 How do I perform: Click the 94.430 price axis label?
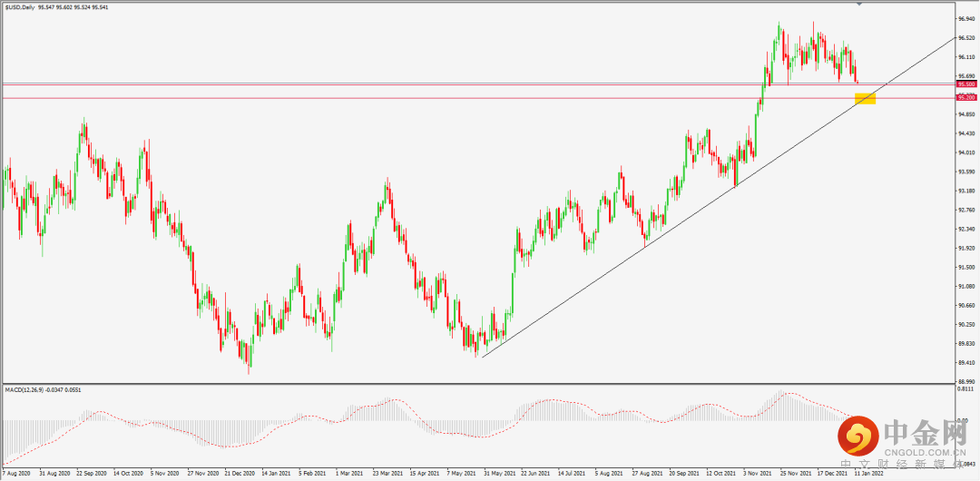[x=967, y=133]
